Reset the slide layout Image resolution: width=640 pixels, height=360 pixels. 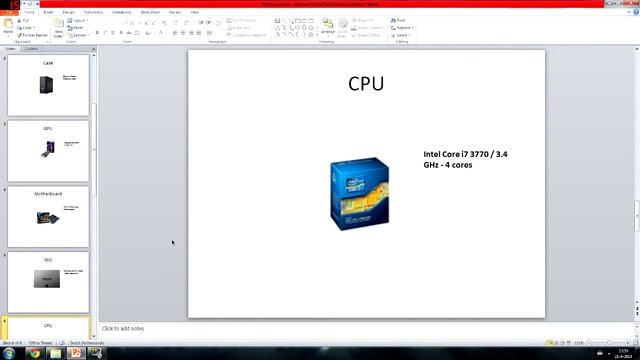click(x=76, y=28)
